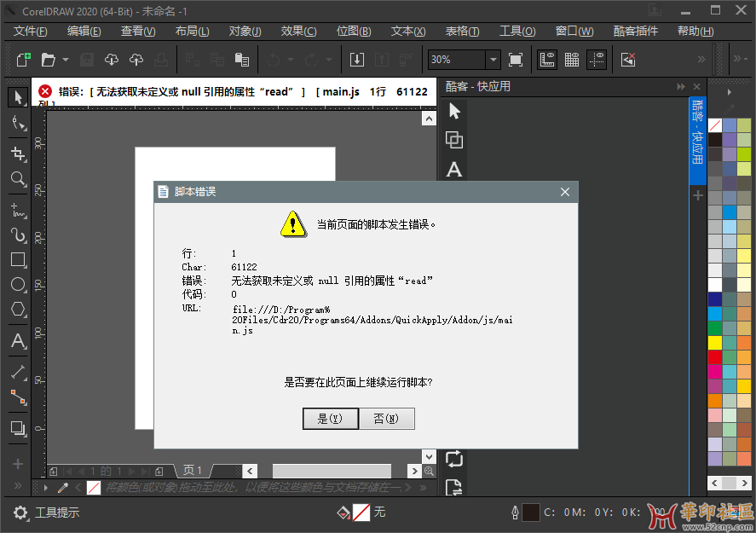Select the Ellipse tool

click(x=18, y=285)
